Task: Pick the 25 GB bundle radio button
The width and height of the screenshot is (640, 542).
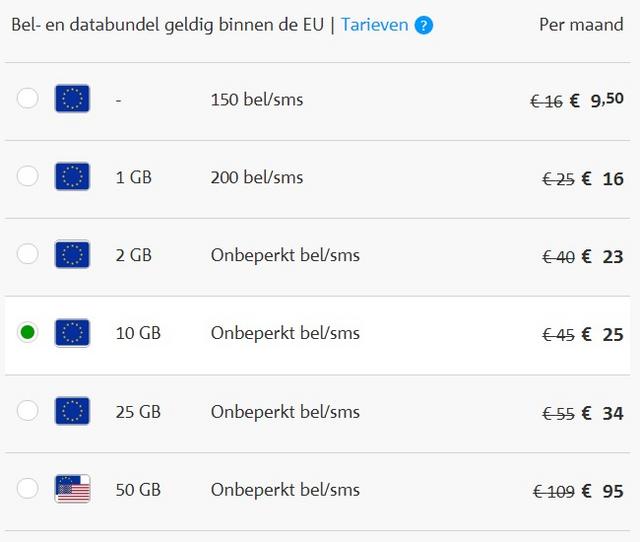Action: [28, 410]
